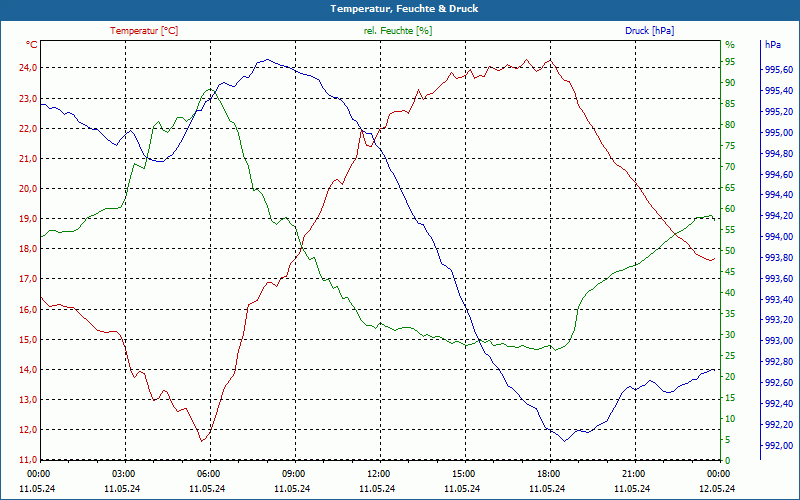
Task: Click the '995,00' pressure axis value
Action: point(779,133)
